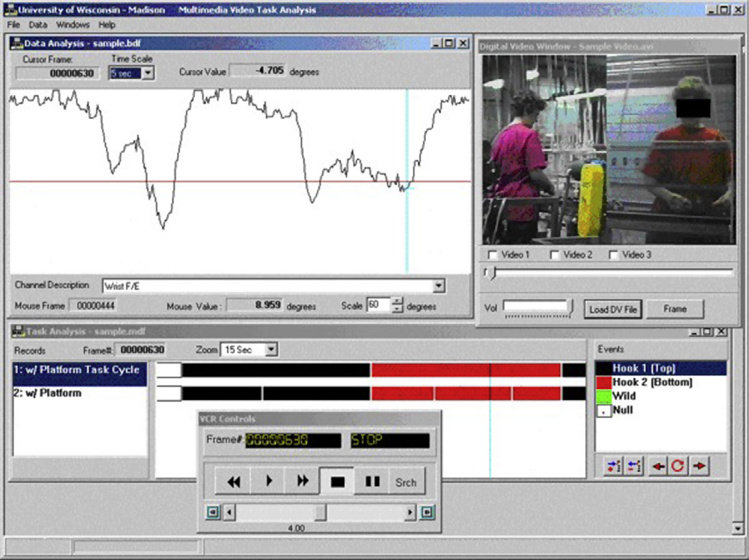Open the Time Scale dropdown

(x=148, y=73)
